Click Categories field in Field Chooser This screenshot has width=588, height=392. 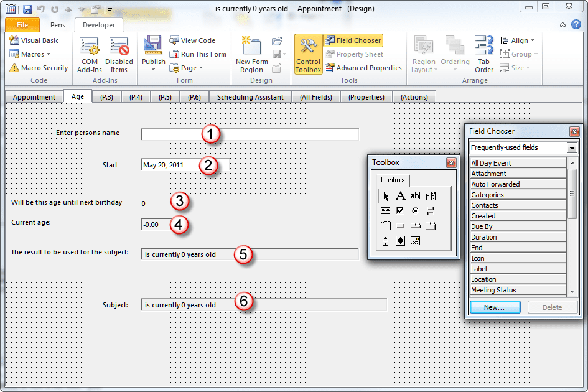click(518, 195)
